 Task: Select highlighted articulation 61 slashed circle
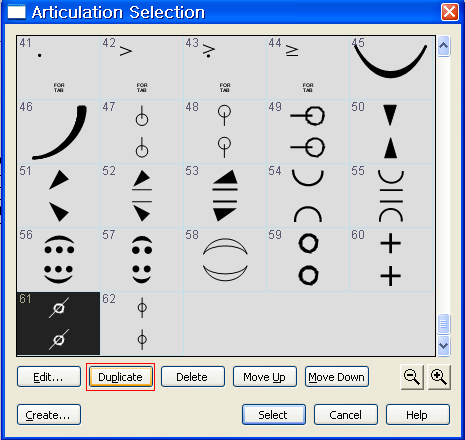click(59, 323)
